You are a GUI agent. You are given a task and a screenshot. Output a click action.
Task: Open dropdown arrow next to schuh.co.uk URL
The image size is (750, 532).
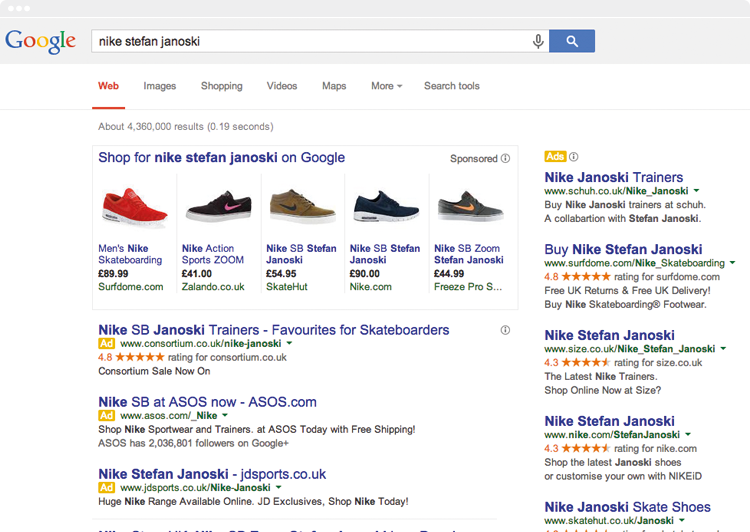(696, 191)
